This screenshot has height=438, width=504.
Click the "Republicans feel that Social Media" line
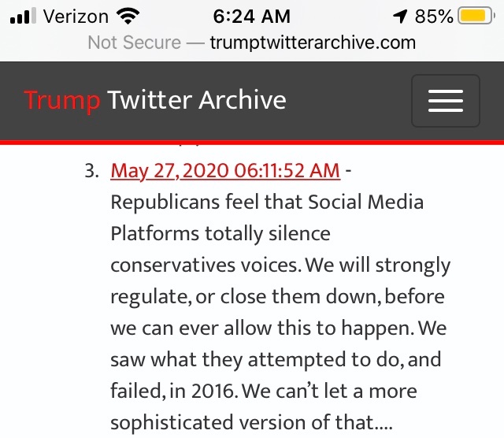point(267,202)
